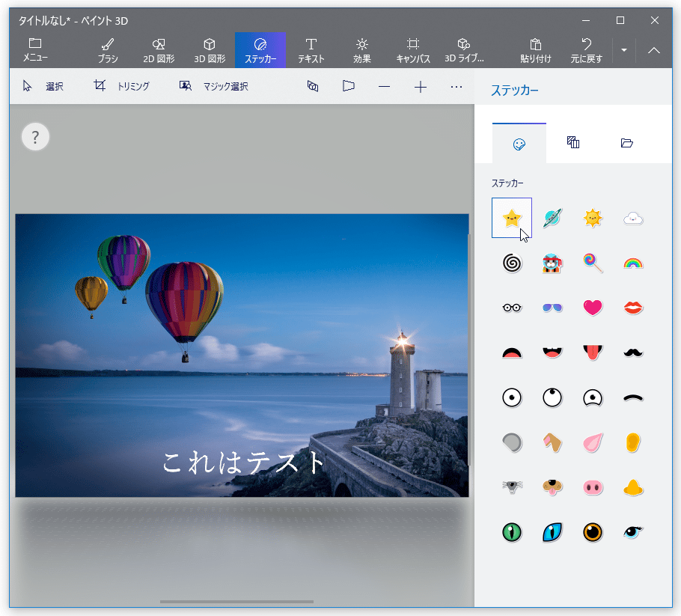681x616 pixels.
Task: Toggle the 3D view icon
Action: point(313,86)
